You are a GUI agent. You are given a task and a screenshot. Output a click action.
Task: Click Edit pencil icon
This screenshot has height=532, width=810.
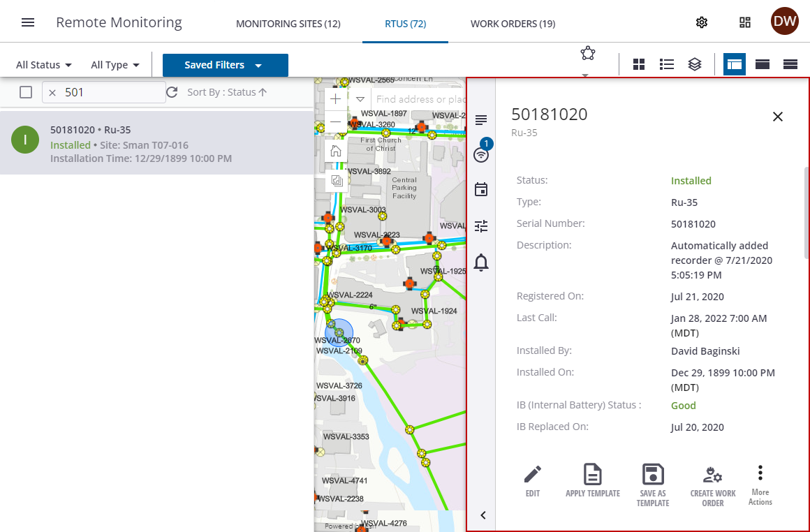[x=533, y=480]
